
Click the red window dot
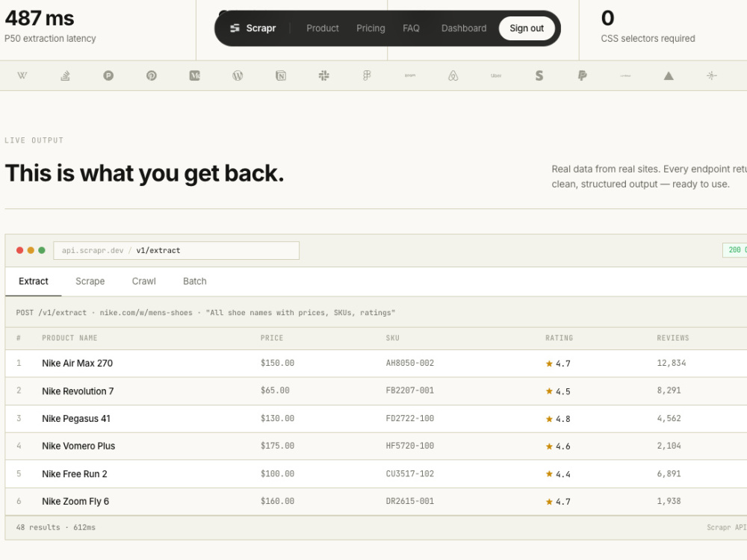tap(19, 250)
